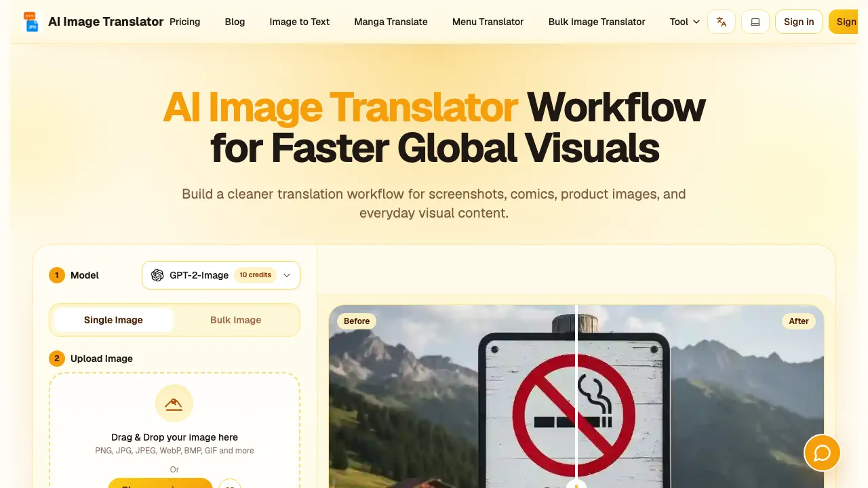
Task: Expand the Tool menu dropdown
Action: [684, 22]
